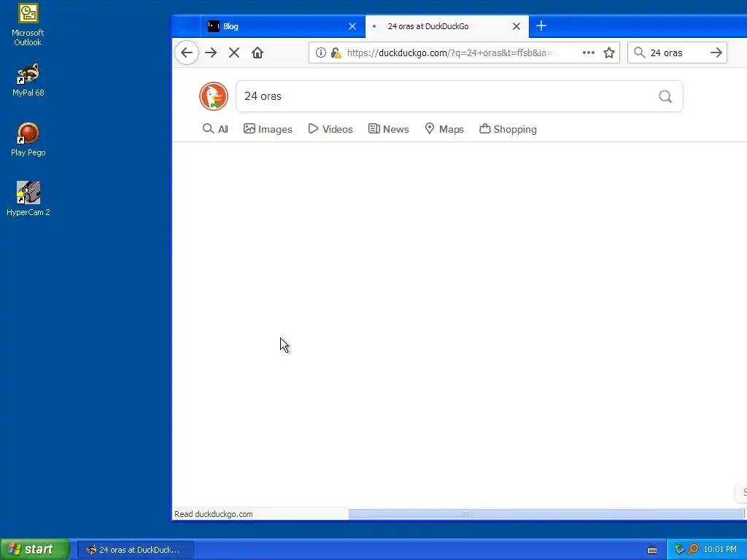
Task: Click the Read duckduckgo.com status text
Action: point(214,514)
